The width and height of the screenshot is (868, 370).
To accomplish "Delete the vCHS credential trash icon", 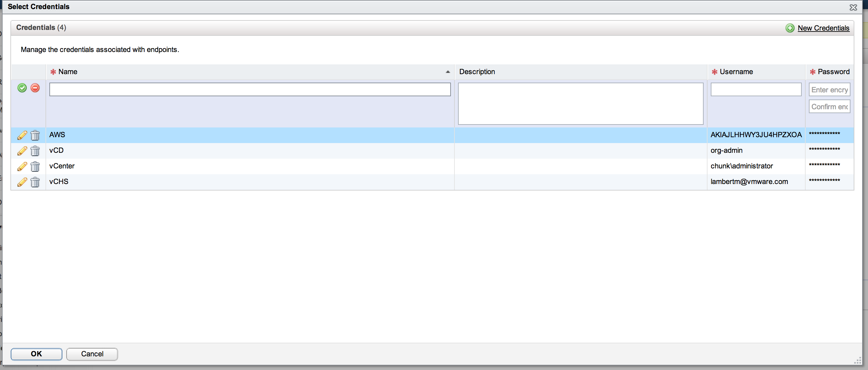I will tap(35, 182).
